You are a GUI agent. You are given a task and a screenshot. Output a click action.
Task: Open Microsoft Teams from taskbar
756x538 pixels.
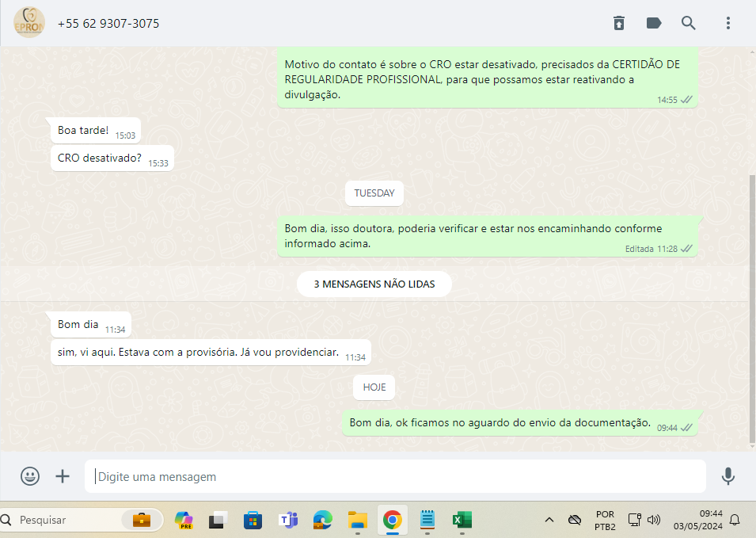[x=288, y=520]
